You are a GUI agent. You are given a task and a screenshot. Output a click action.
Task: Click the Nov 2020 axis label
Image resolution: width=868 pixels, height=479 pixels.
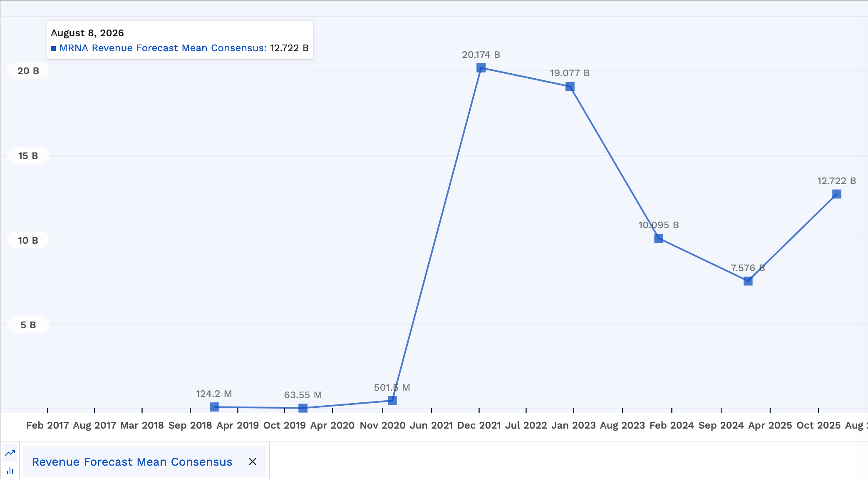(x=382, y=425)
